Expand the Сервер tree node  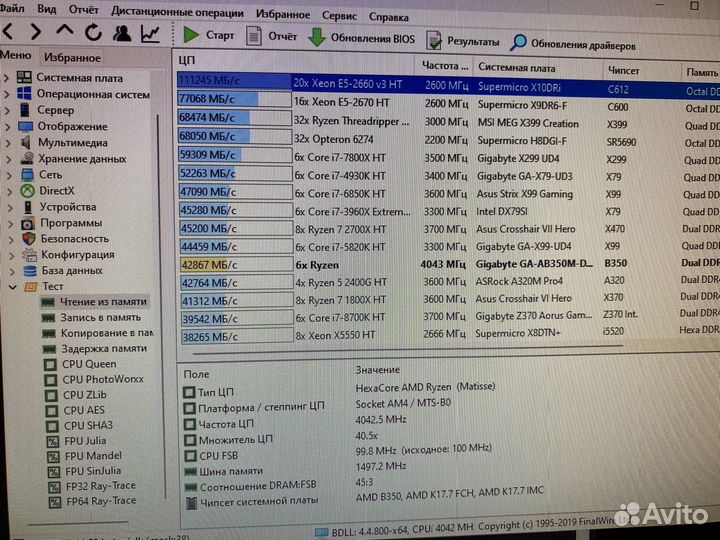[x=7, y=110]
